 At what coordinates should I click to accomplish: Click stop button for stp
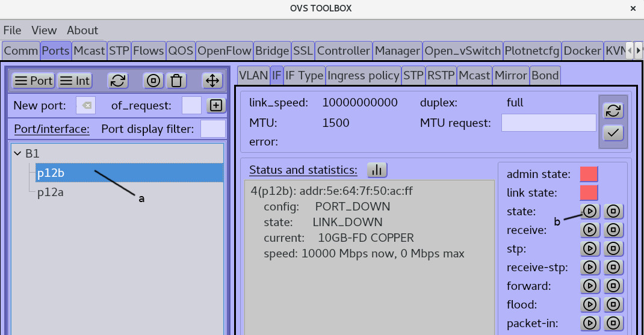pyautogui.click(x=614, y=249)
